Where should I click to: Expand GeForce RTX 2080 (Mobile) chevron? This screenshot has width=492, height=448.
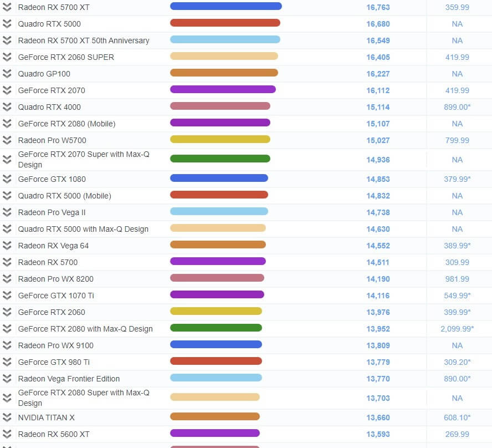(x=7, y=124)
